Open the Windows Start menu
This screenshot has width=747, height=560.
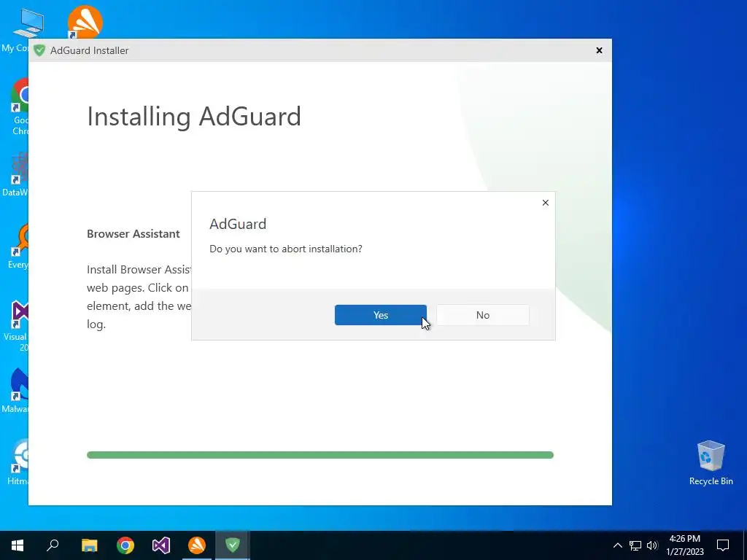point(18,545)
